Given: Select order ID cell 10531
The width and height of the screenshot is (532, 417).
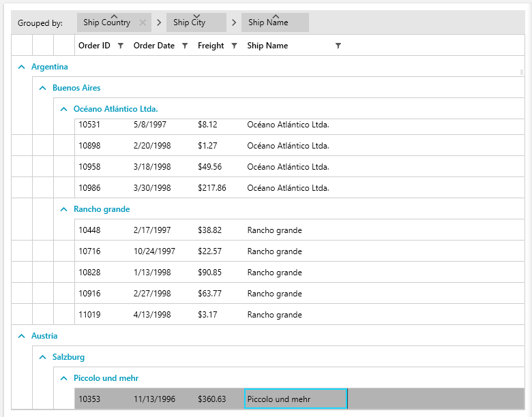Looking at the screenshot, I should click(89, 125).
